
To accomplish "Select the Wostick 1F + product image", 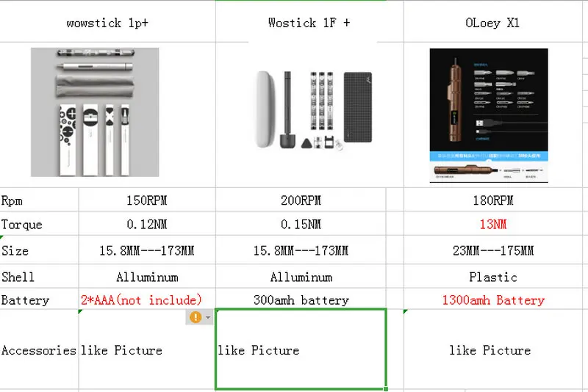I will pos(315,110).
